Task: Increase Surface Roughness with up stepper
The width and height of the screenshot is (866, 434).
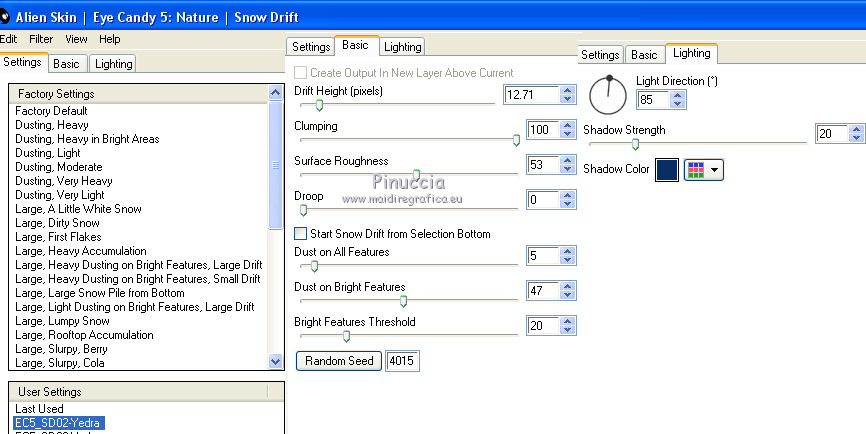Action: click(567, 160)
